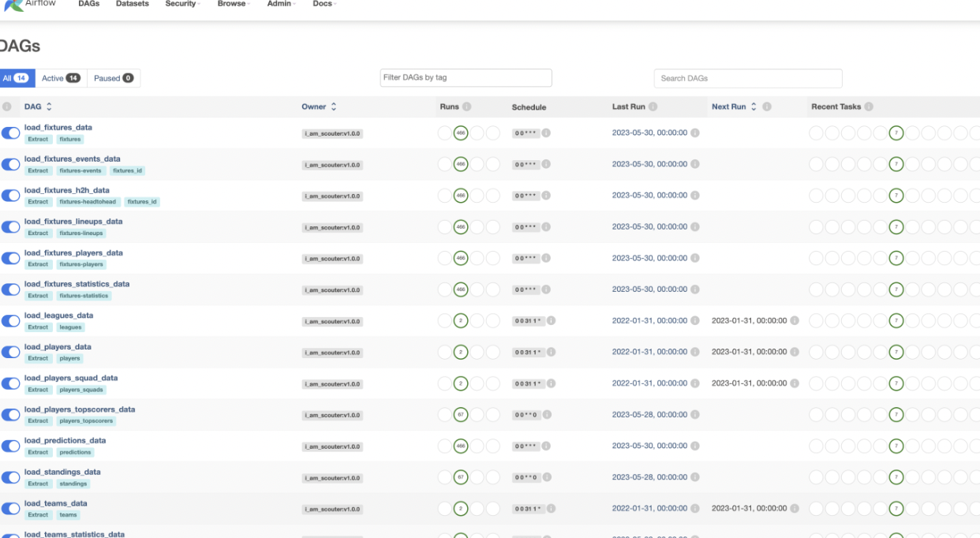This screenshot has width=980, height=538.
Task: Click the predictions tag
Action: (x=75, y=453)
